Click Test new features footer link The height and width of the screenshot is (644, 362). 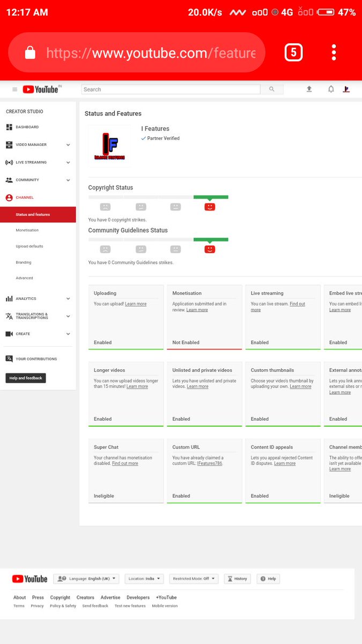click(130, 606)
